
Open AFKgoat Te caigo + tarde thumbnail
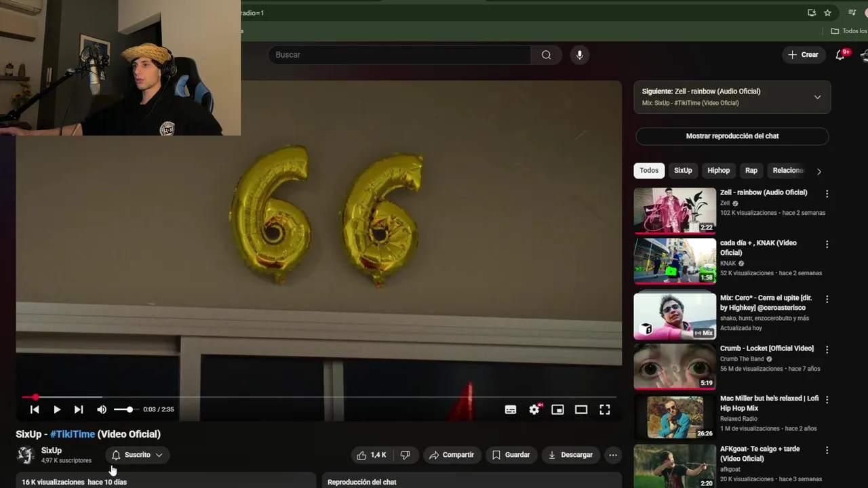(x=675, y=466)
